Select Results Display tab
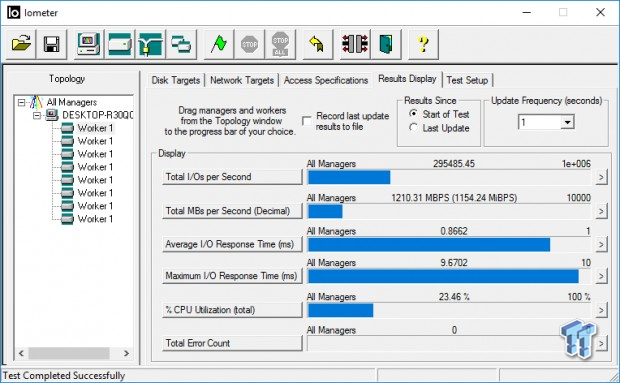The height and width of the screenshot is (383, 620). click(407, 79)
